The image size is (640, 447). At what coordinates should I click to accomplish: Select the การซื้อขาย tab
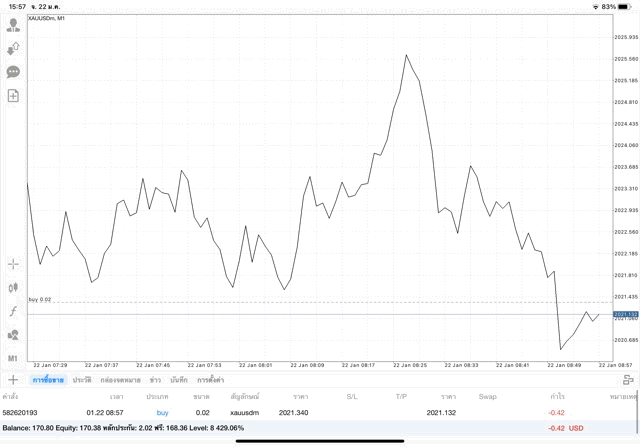coord(48,380)
